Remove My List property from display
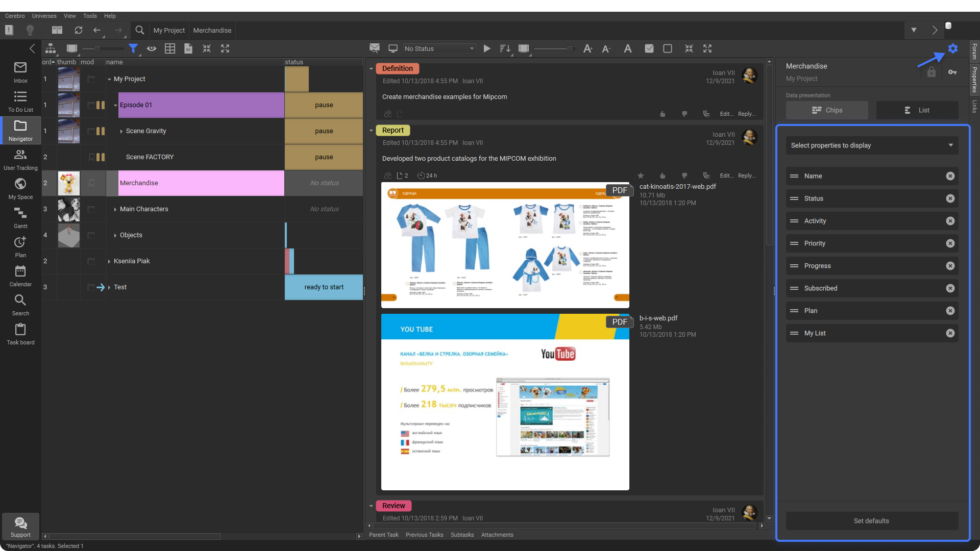This screenshot has width=980, height=551. 950,333
